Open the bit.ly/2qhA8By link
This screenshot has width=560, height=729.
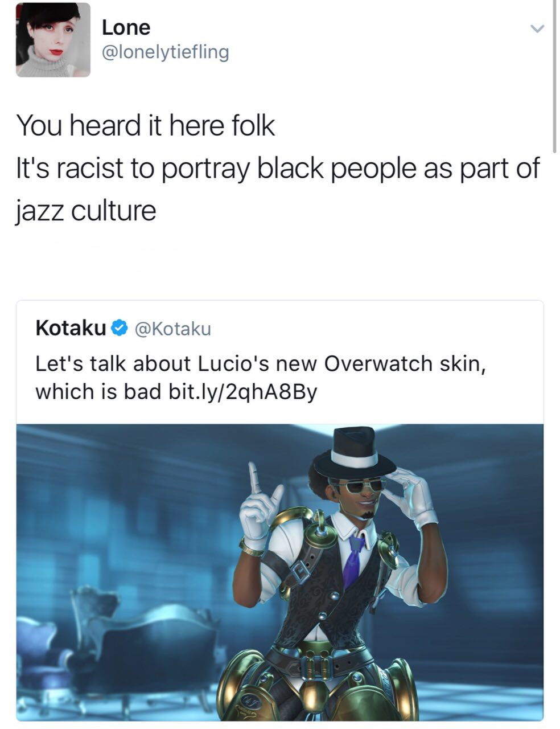coord(238,392)
